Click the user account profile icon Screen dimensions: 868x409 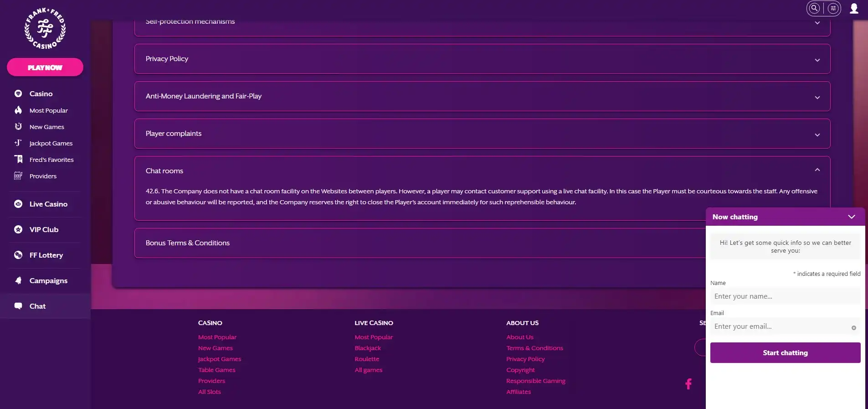click(x=854, y=9)
